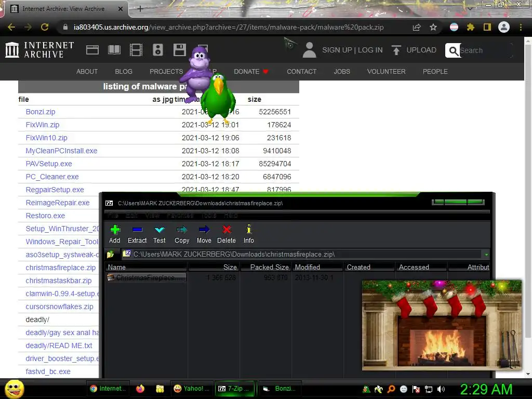This screenshot has width=532, height=399.
Task: Click the network tray icon
Action: click(x=429, y=389)
